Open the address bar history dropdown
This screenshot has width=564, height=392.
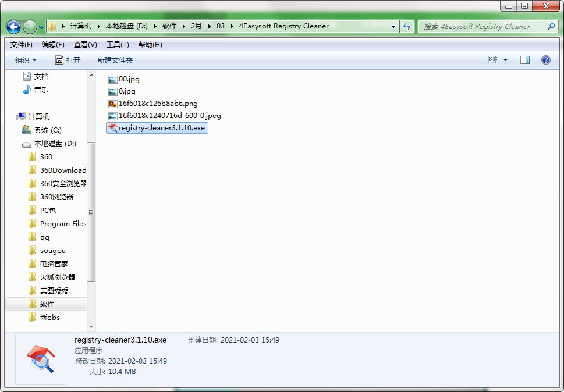pos(393,27)
